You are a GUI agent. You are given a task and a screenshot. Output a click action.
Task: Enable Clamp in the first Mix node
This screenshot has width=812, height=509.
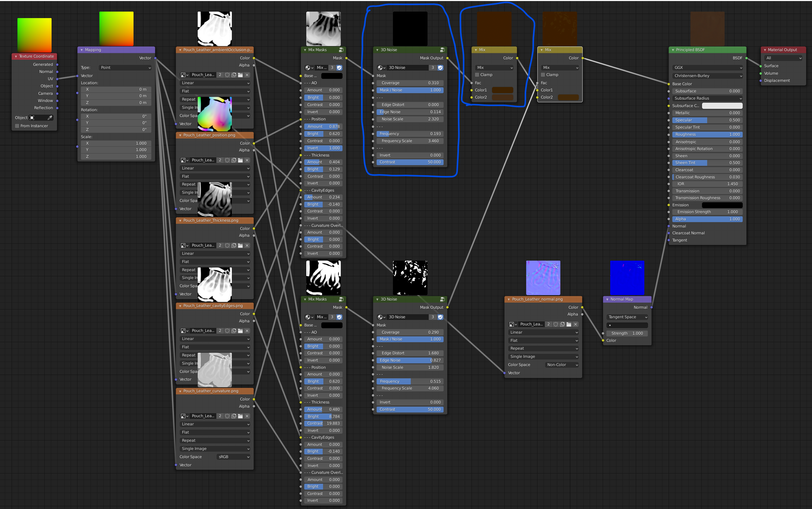click(x=477, y=75)
